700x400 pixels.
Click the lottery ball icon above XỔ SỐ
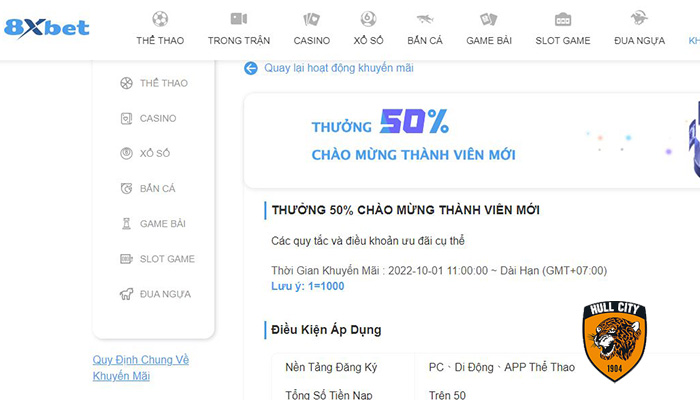(368, 19)
